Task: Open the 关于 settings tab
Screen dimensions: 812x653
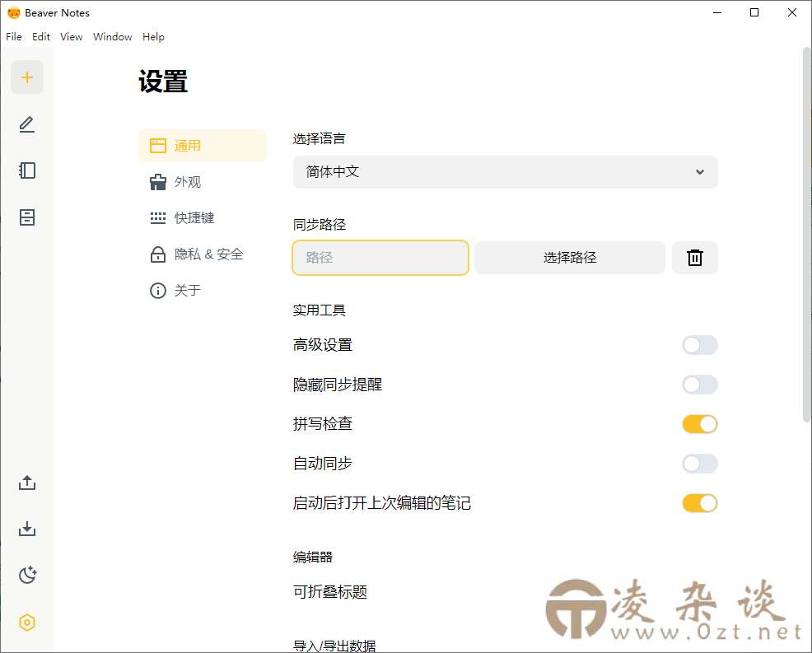Action: (x=203, y=291)
